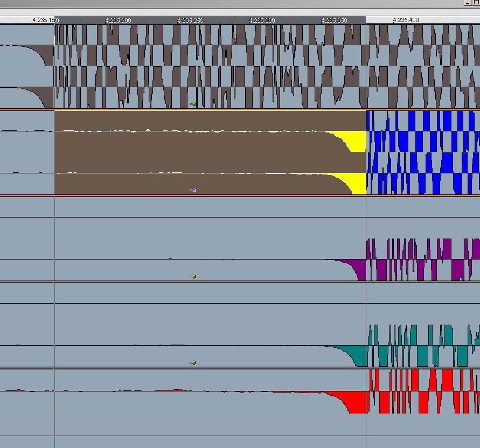This screenshot has height=448, width=480.
Task: Click ruler time label 4.235.200
Action: point(118,20)
